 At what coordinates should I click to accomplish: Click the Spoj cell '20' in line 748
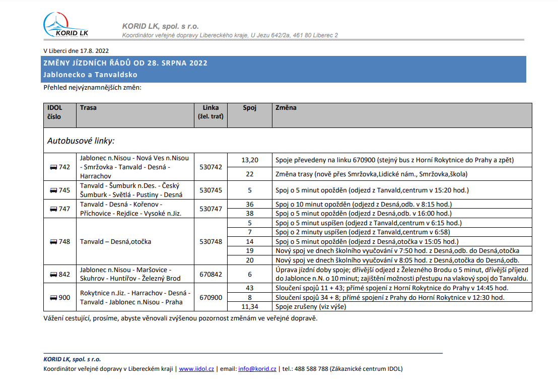pos(250,260)
